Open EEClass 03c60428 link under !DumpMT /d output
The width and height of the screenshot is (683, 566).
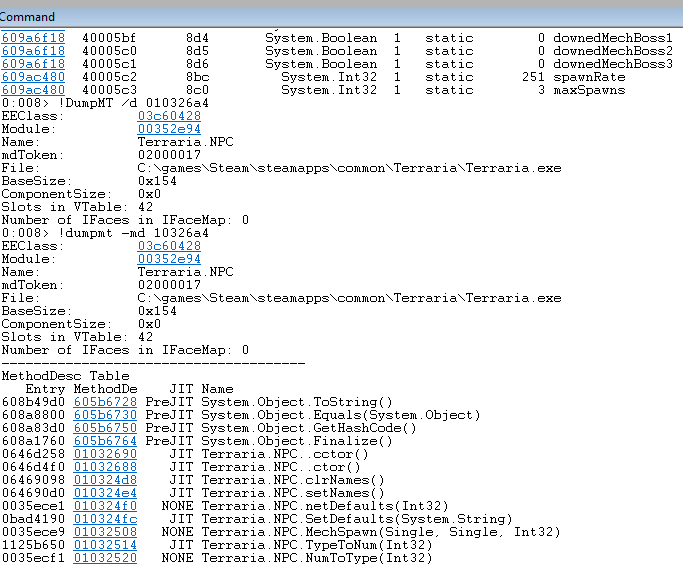169,116
